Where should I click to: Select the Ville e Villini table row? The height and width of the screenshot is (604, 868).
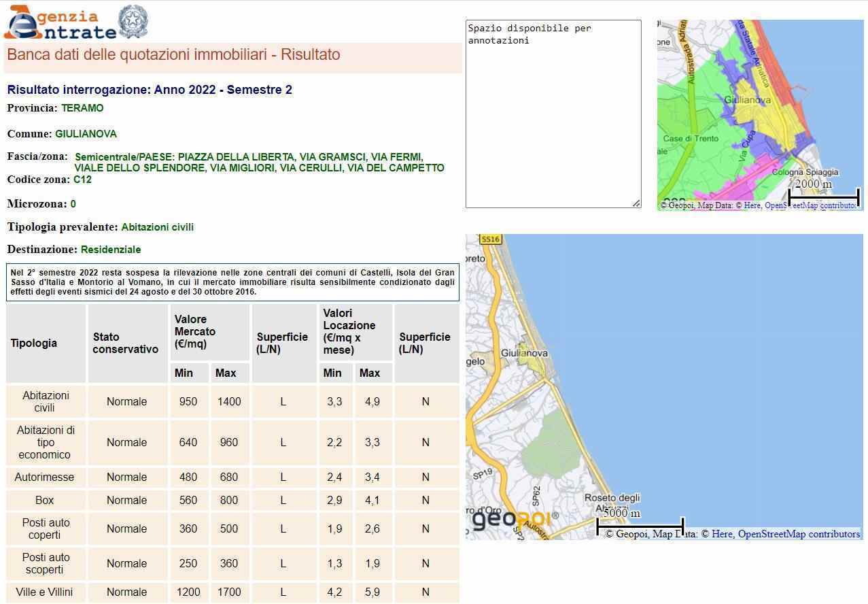click(x=44, y=592)
